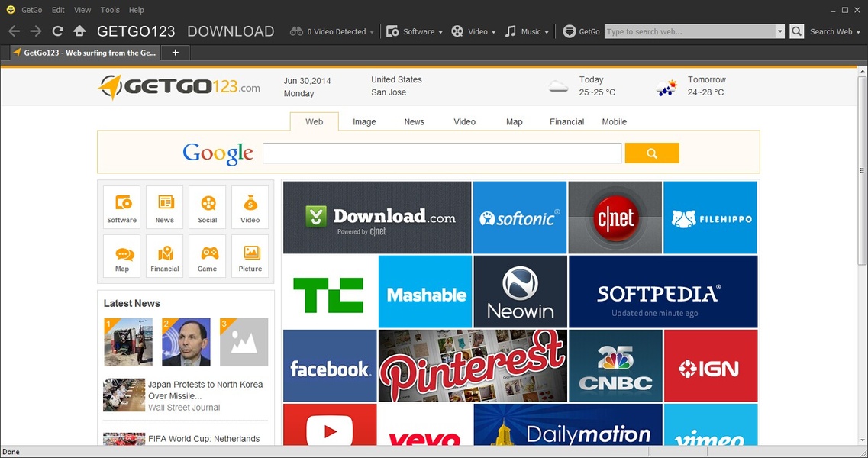Go back with the back arrow
Image resolution: width=868 pixels, height=458 pixels.
coord(14,31)
